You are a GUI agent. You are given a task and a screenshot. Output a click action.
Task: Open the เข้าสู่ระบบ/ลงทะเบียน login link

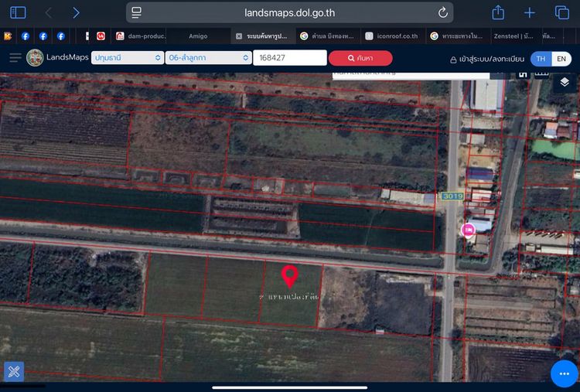point(487,59)
